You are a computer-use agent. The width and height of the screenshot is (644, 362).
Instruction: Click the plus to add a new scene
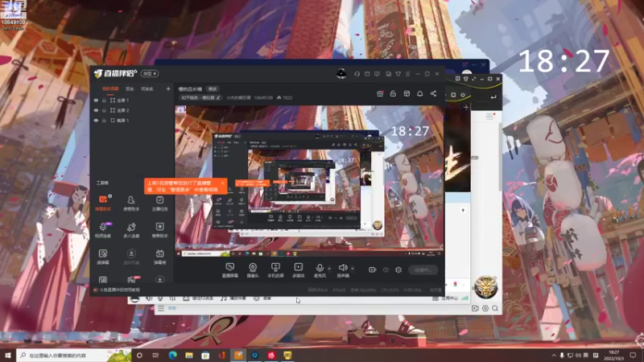click(168, 88)
